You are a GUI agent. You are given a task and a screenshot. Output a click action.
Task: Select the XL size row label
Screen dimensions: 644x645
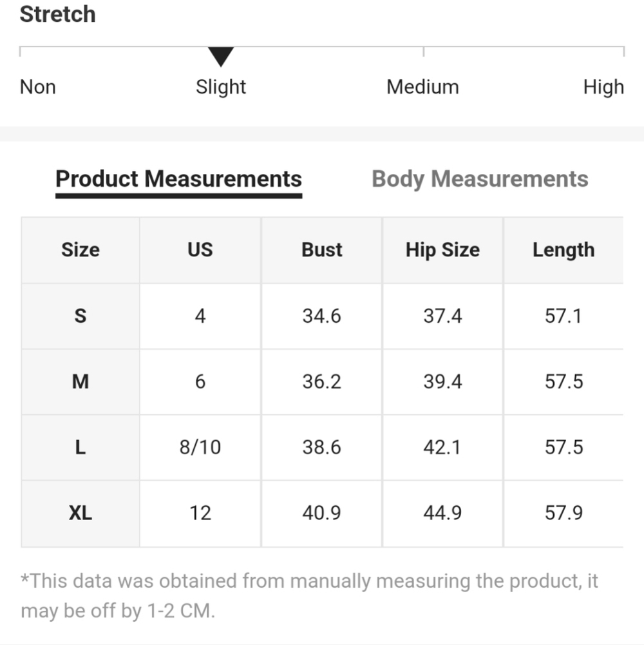click(80, 513)
